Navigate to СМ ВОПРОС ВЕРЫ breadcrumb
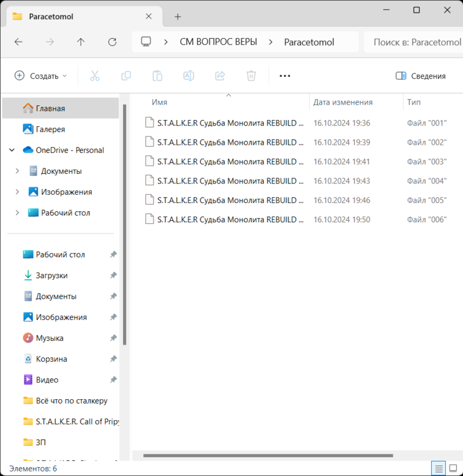This screenshot has height=476, width=463. (x=218, y=42)
